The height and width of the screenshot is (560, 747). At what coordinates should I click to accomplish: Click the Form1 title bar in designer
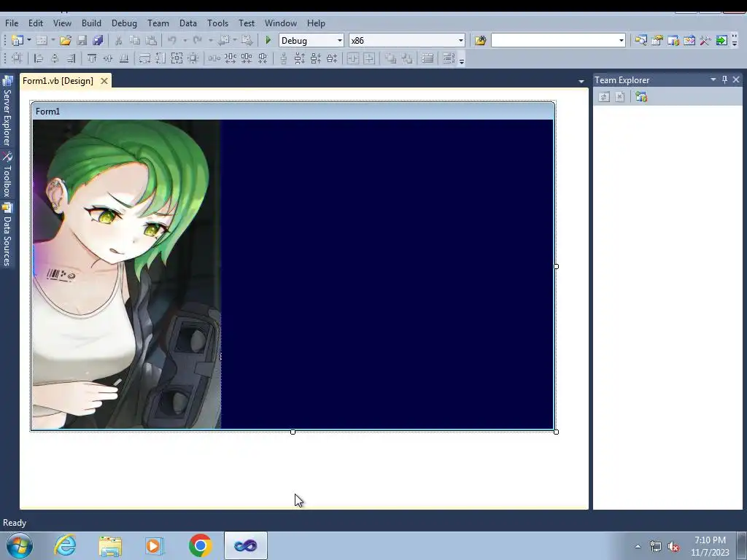coord(293,112)
